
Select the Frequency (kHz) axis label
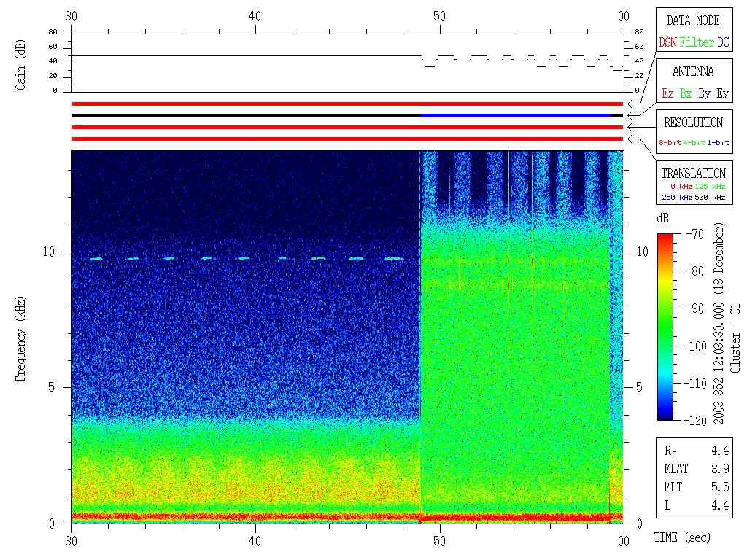(x=20, y=335)
